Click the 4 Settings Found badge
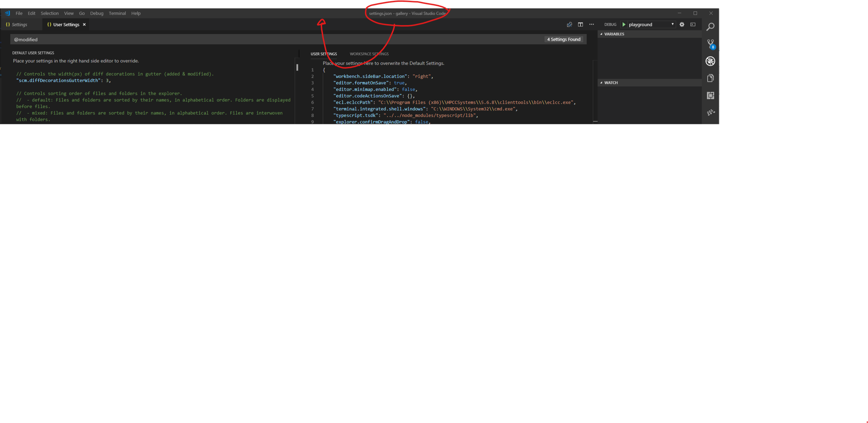This screenshot has width=868, height=423. tap(564, 39)
